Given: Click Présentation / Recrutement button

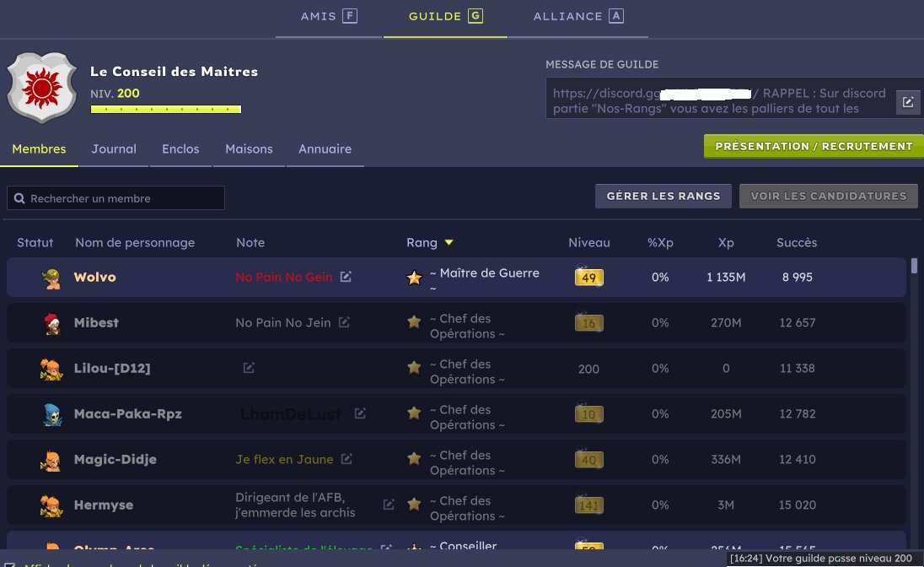Looking at the screenshot, I should (x=814, y=146).
